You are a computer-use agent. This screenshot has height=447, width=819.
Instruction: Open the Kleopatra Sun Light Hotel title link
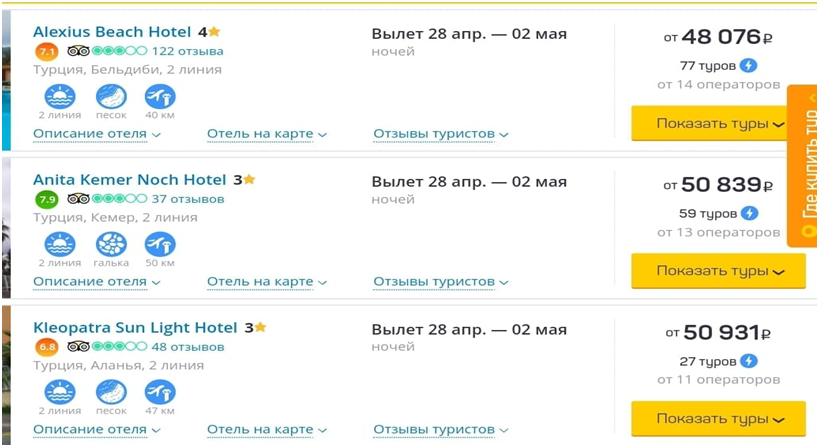[x=135, y=327]
